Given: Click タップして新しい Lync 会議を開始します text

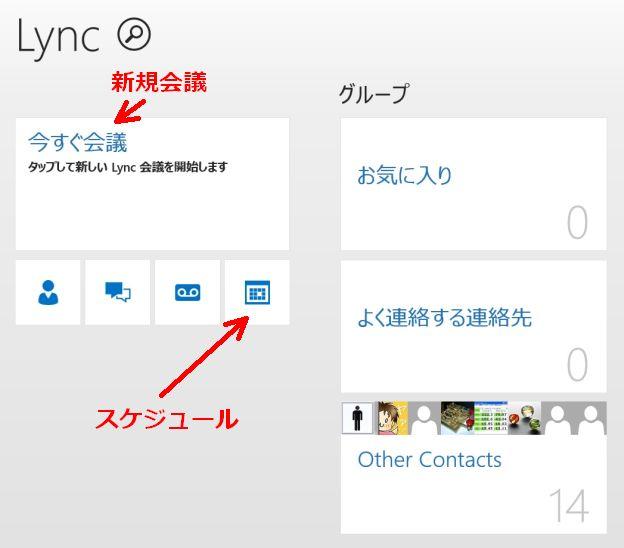Looking at the screenshot, I should 128,167.
